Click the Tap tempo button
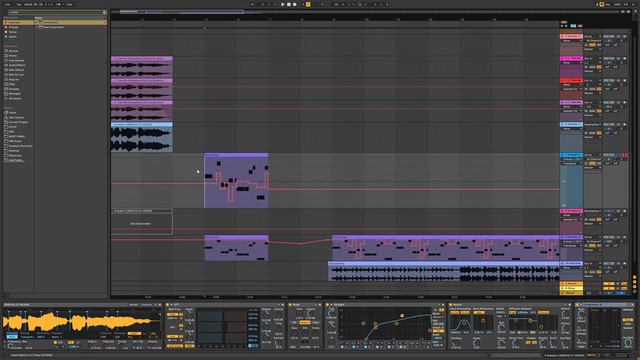The image size is (640, 360). 18,4
